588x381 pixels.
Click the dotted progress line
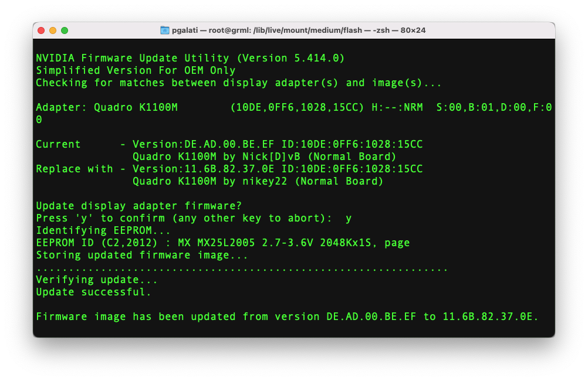coord(242,270)
